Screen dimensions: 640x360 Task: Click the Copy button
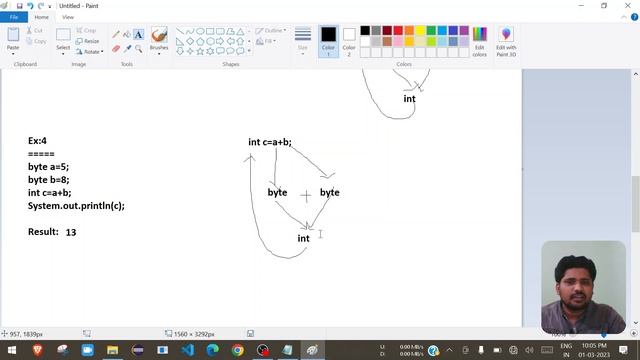click(36, 41)
